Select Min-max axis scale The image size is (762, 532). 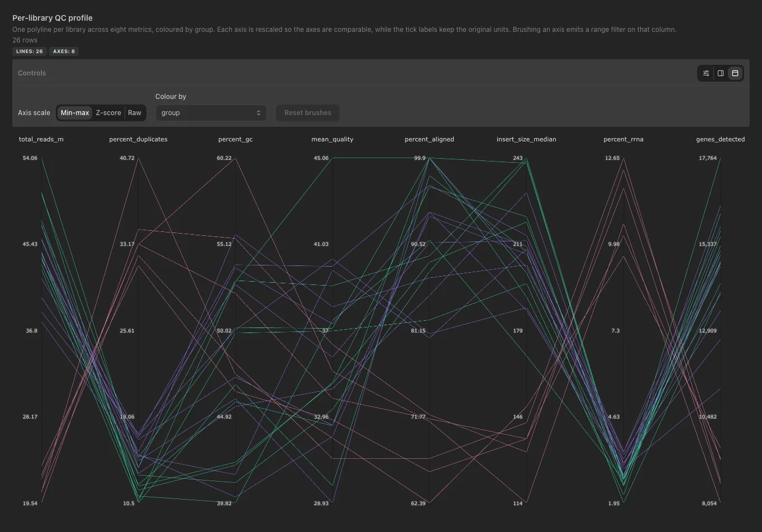[75, 113]
